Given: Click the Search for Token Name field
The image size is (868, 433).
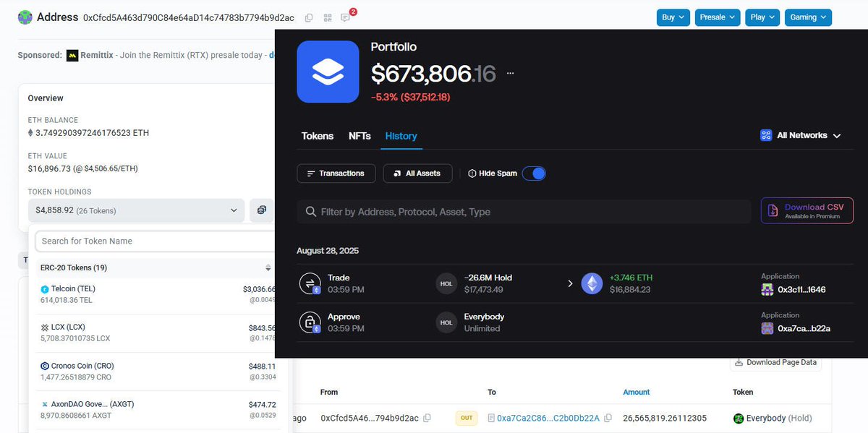Looking at the screenshot, I should pos(155,241).
